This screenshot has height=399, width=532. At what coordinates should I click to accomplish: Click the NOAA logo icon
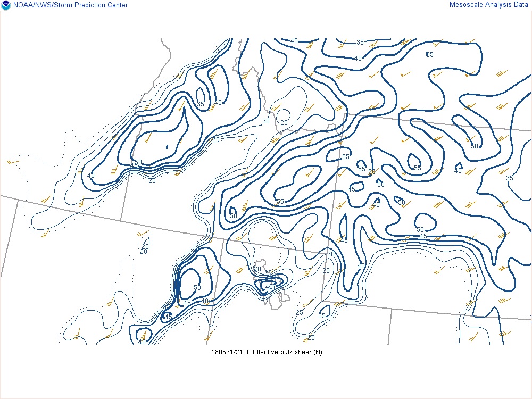coord(6,5)
